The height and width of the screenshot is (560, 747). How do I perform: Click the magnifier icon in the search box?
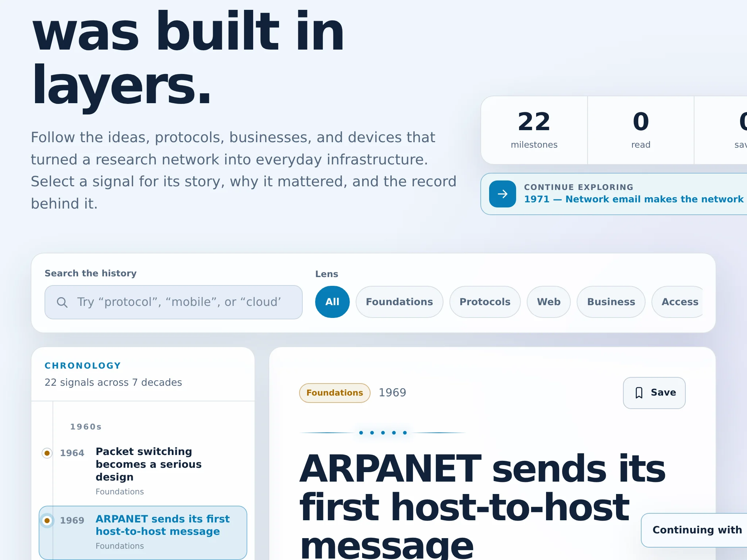(x=62, y=302)
